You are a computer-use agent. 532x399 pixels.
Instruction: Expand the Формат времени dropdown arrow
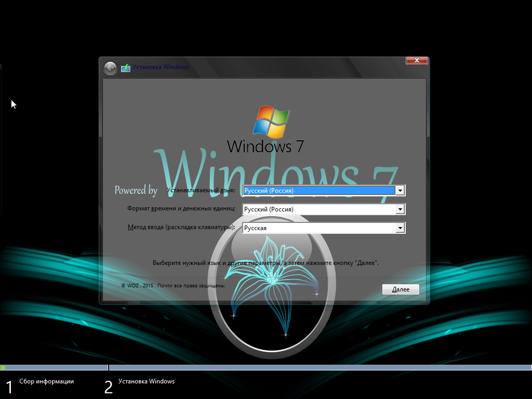[x=400, y=209]
